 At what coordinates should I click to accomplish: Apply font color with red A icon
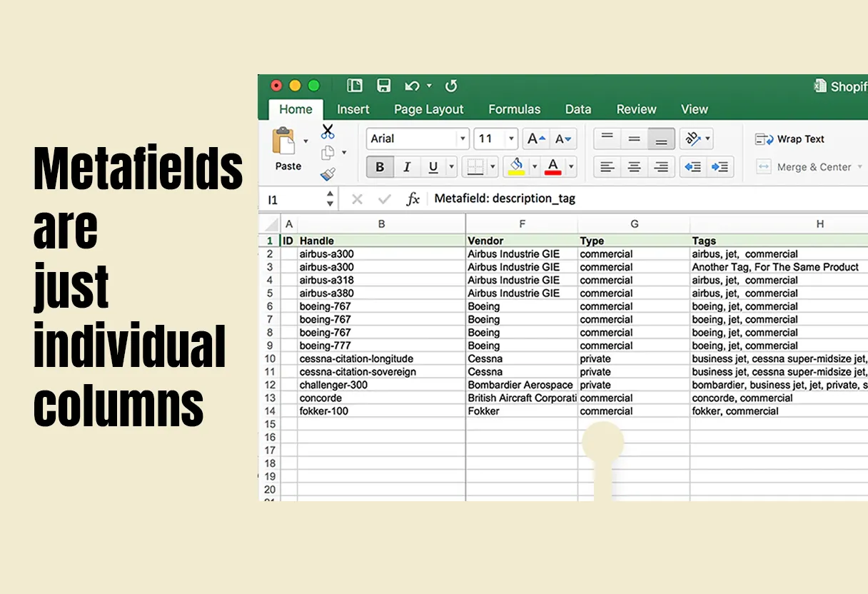point(552,167)
